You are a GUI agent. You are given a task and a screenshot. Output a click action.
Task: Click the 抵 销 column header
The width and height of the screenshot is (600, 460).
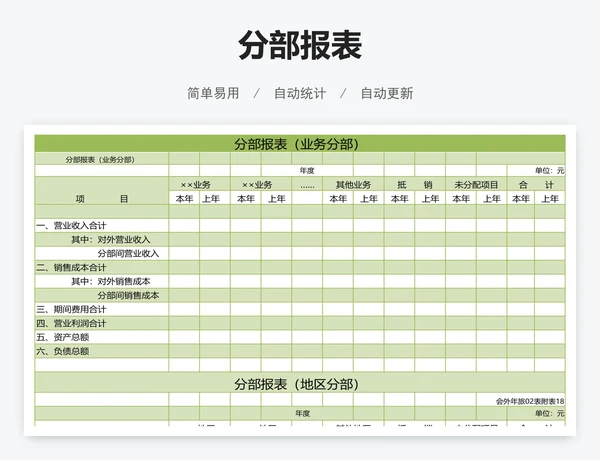pos(415,184)
